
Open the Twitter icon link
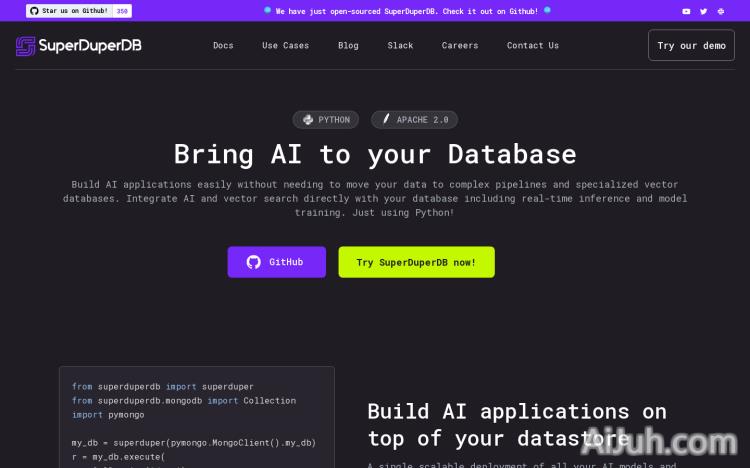pyautogui.click(x=703, y=11)
